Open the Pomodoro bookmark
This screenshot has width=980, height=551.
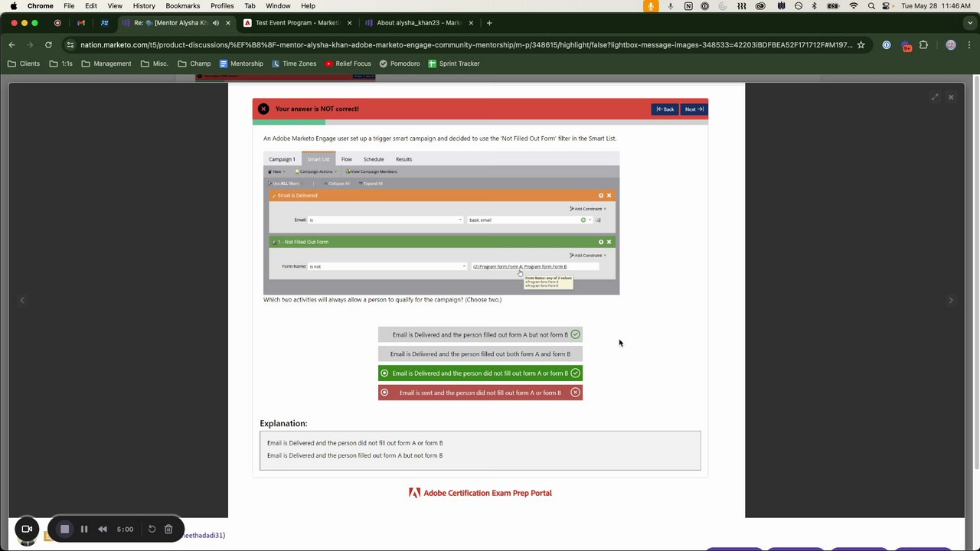400,64
